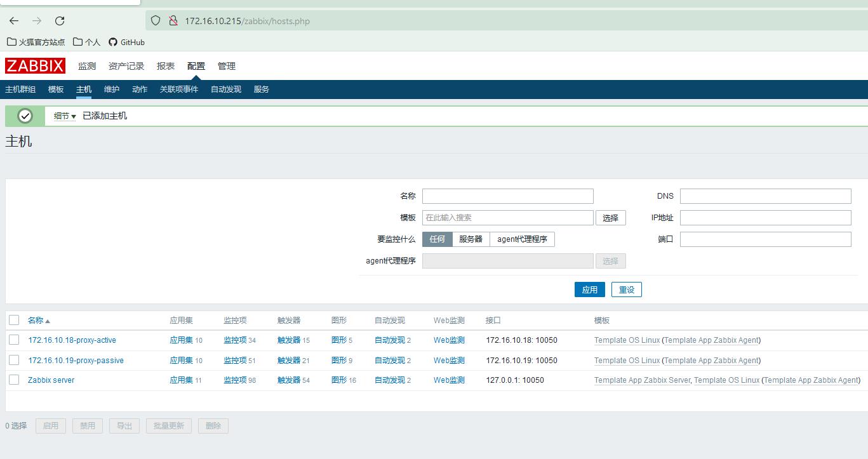
Task: Select agent代理程序 monitoring option
Action: tap(522, 239)
